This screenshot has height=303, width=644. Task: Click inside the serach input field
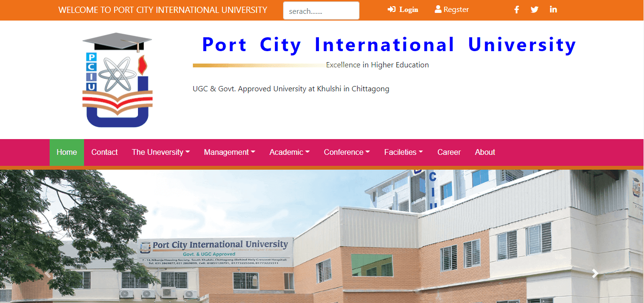point(321,11)
